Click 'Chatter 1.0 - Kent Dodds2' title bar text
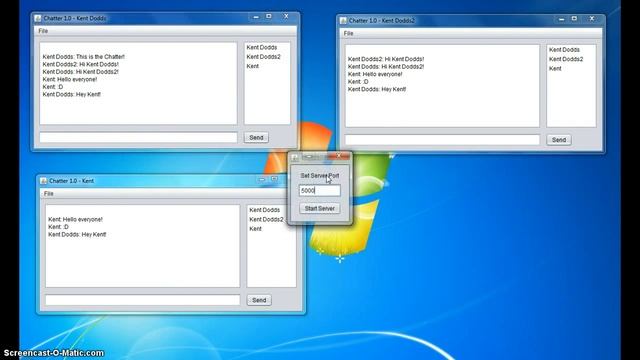Viewport: 640px width, 360px height. [x=381, y=20]
